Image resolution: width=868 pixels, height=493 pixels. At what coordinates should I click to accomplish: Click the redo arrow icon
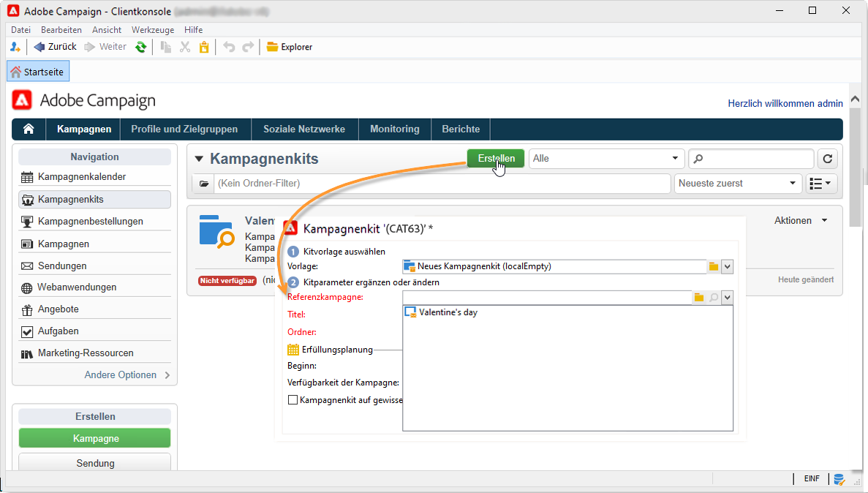(x=248, y=47)
